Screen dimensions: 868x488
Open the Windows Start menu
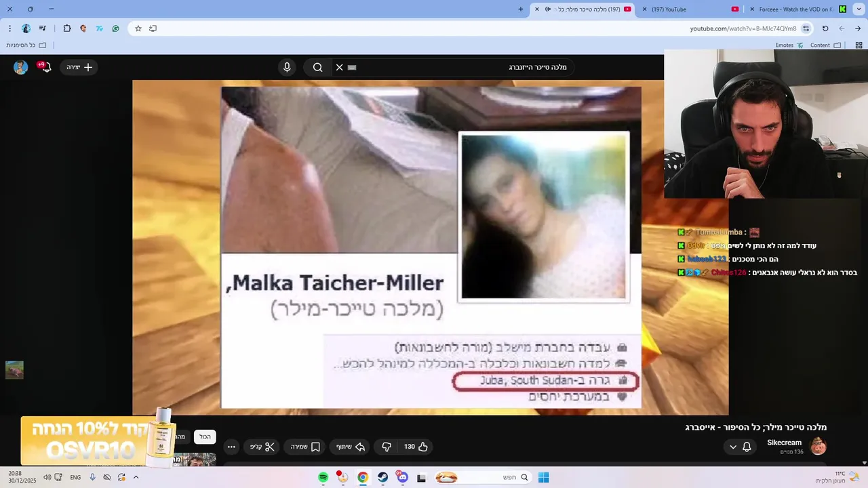(543, 477)
